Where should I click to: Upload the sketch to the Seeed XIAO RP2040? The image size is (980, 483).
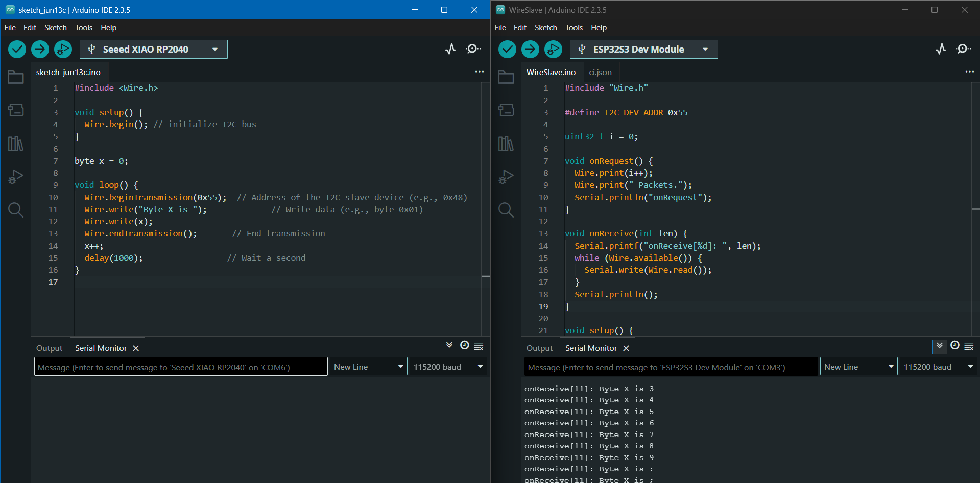40,49
